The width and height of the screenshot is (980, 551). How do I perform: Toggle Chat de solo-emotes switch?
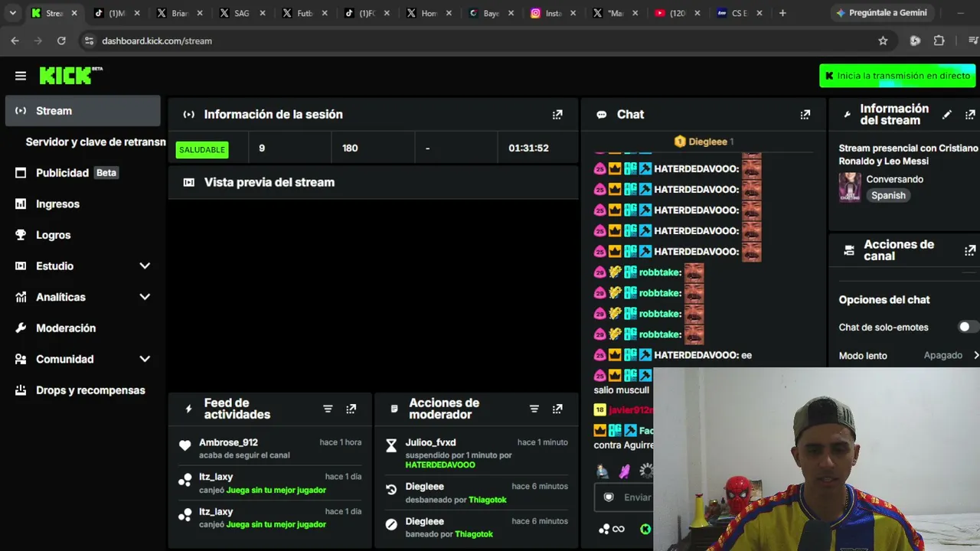[x=968, y=327]
